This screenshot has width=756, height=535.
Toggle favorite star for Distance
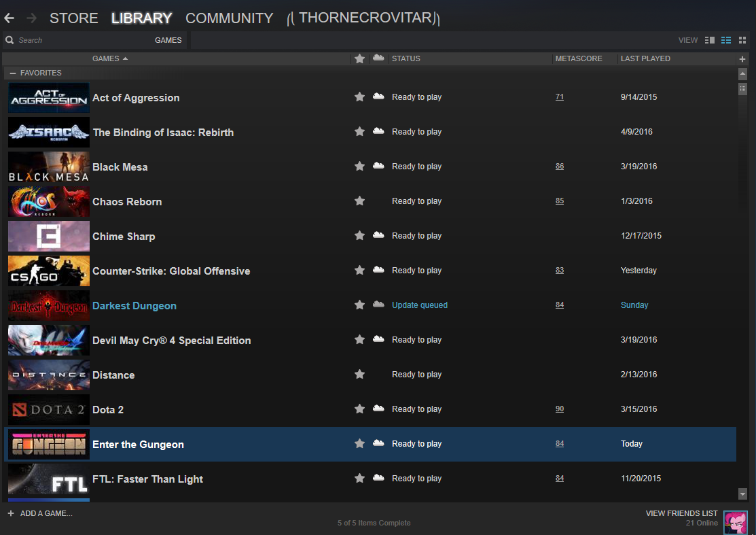359,375
